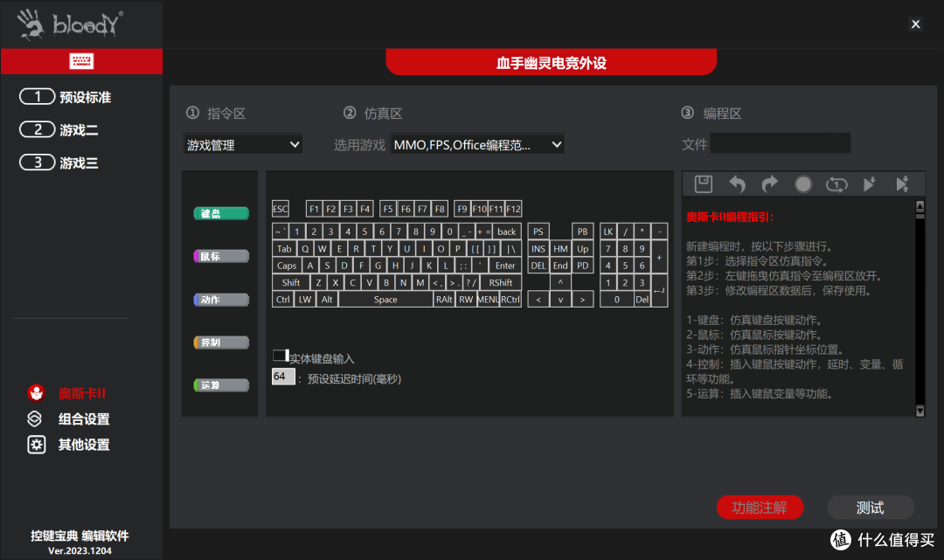Click the DEL key in navigation cluster
This screenshot has width=944, height=560.
(538, 266)
